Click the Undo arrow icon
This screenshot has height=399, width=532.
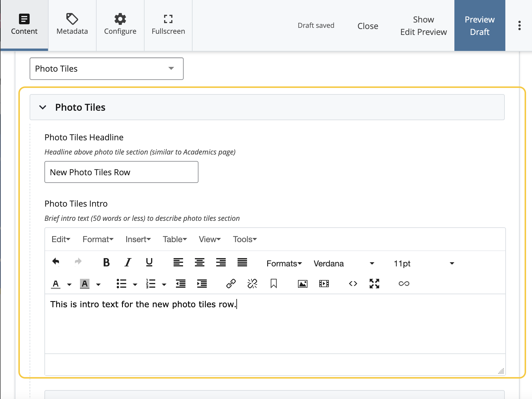(x=56, y=262)
